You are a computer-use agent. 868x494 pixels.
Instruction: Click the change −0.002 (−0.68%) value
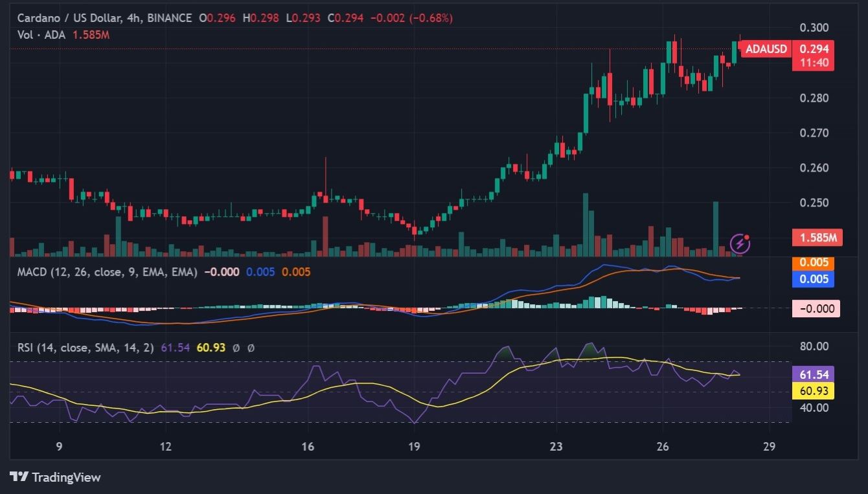pyautogui.click(x=411, y=18)
